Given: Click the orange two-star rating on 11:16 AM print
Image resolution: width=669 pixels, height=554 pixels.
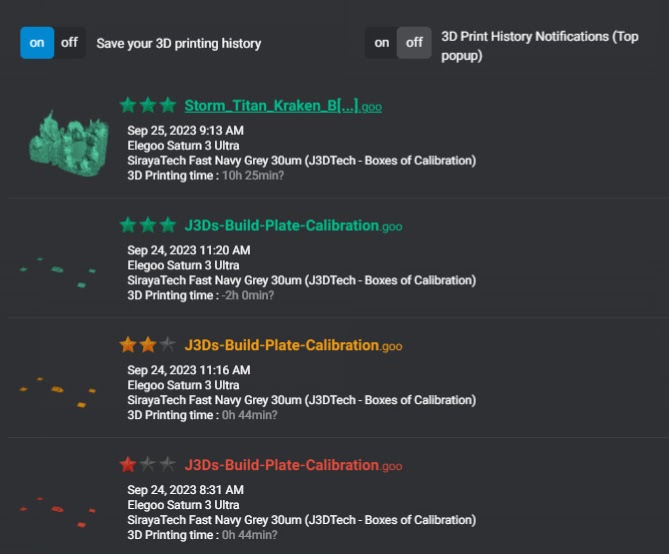Looking at the screenshot, I should click(148, 345).
